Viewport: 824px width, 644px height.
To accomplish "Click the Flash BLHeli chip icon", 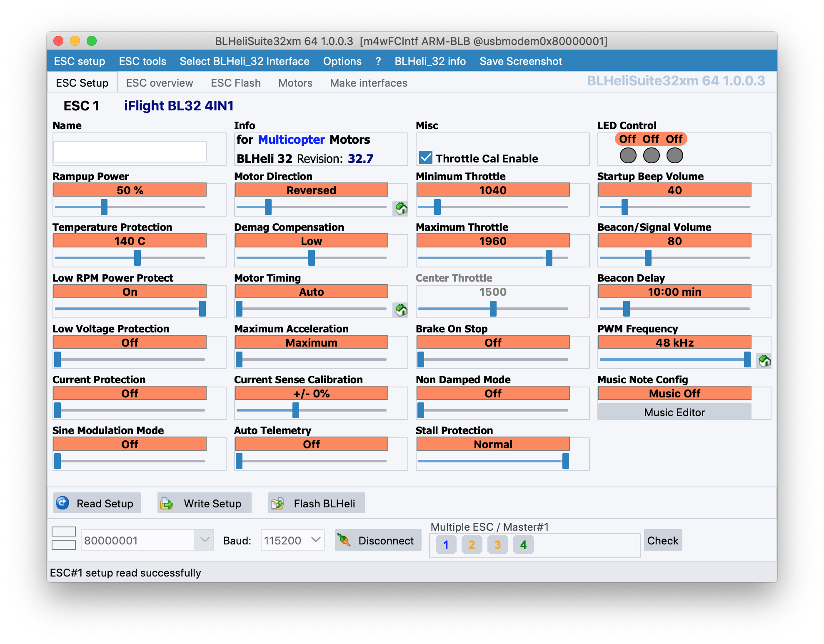I will click(x=277, y=503).
